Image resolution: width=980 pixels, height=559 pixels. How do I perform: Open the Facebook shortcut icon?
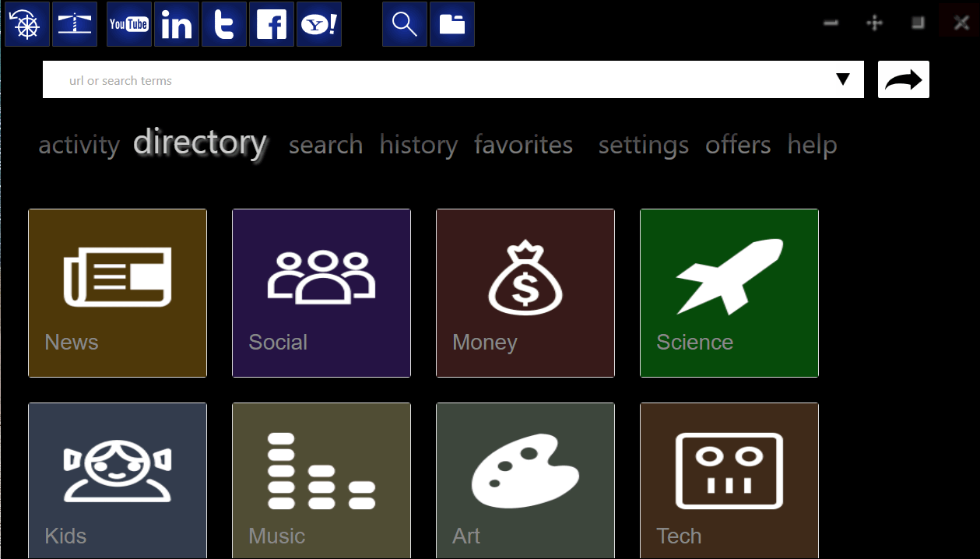point(272,24)
